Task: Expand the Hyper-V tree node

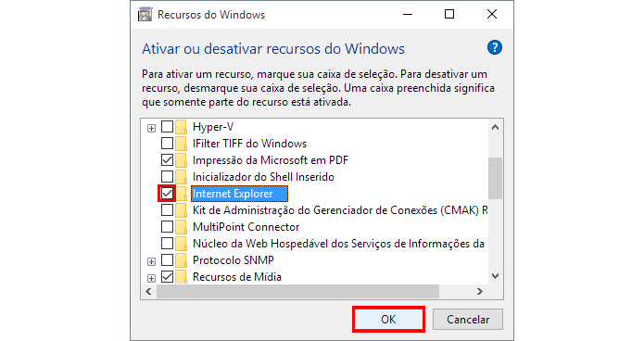Action: click(x=152, y=128)
